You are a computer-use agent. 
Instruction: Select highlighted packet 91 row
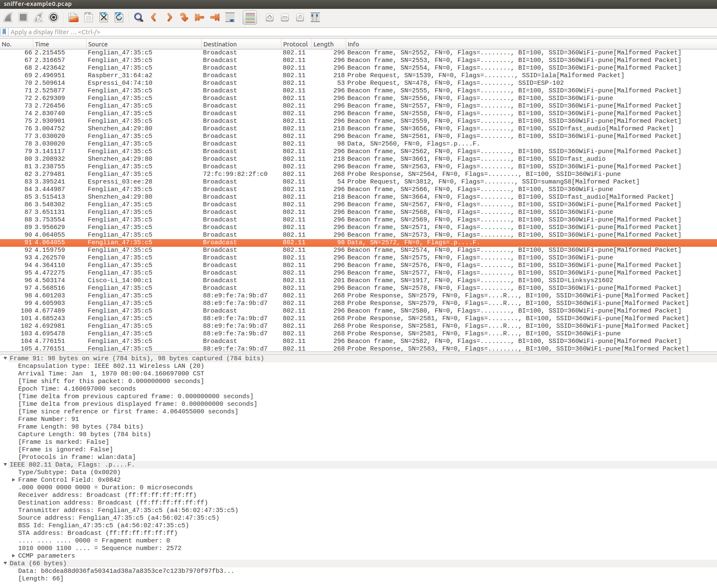click(358, 243)
